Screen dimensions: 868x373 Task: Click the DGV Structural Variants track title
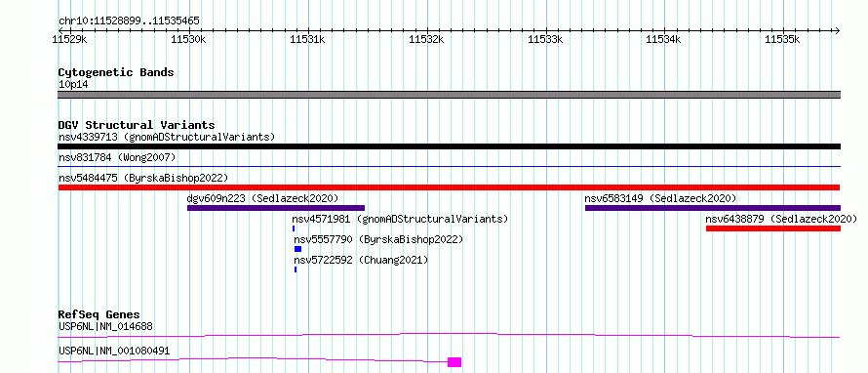137,125
